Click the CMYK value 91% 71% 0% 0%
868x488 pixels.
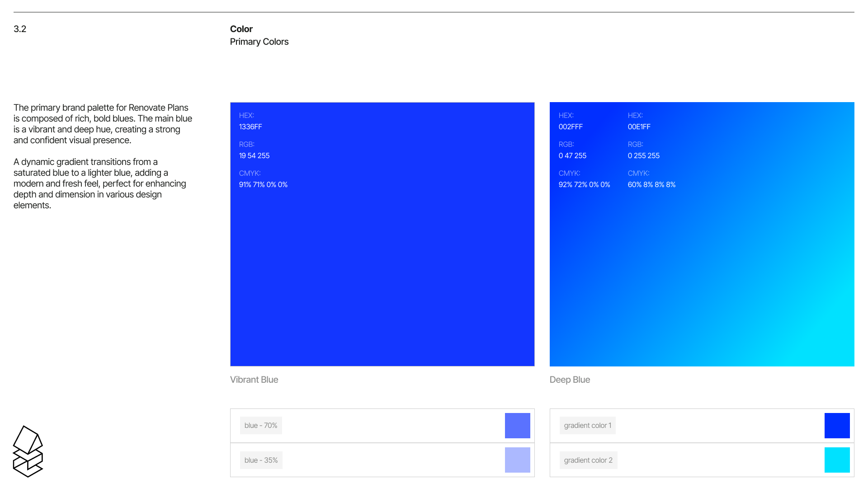click(263, 184)
